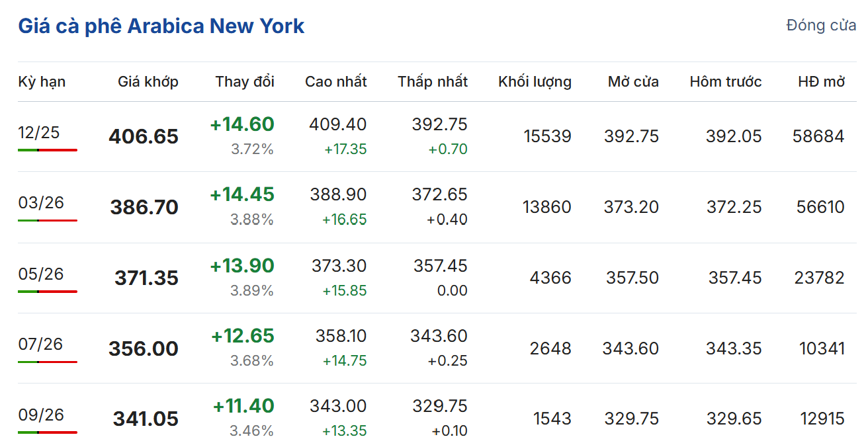The width and height of the screenshot is (868, 447).
Task: Select the 'Kỳ hạn' column header
Action: click(42, 82)
